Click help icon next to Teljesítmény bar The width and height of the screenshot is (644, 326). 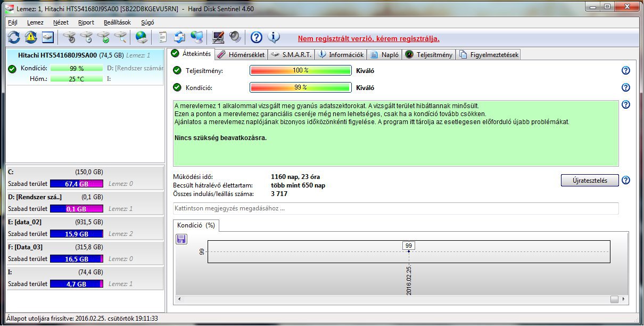click(626, 70)
